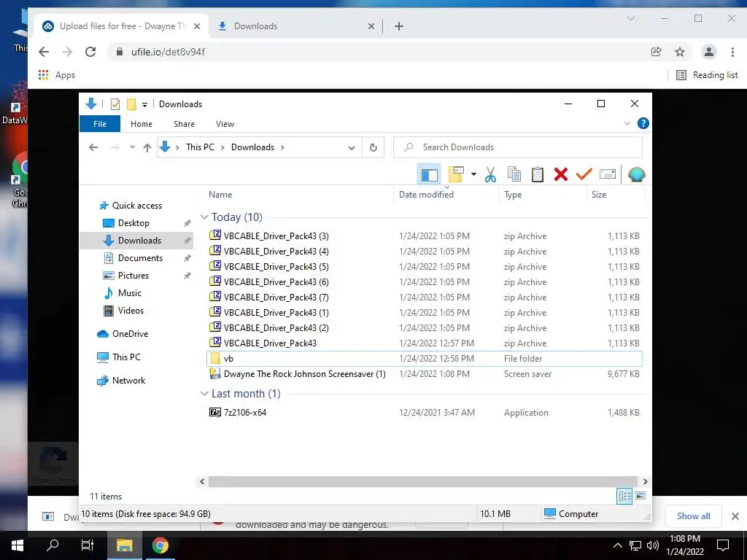Collapse the Today (10) group
747x560 pixels.
click(x=204, y=217)
